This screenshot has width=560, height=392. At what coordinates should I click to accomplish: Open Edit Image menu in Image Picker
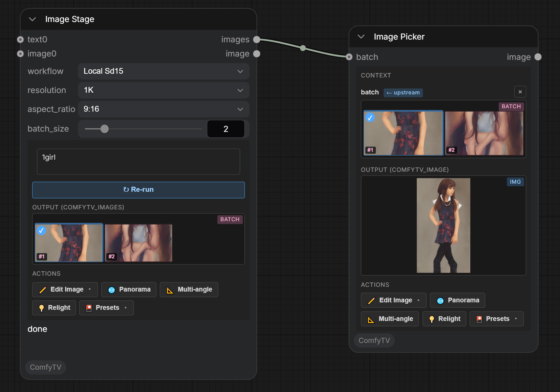click(x=394, y=300)
